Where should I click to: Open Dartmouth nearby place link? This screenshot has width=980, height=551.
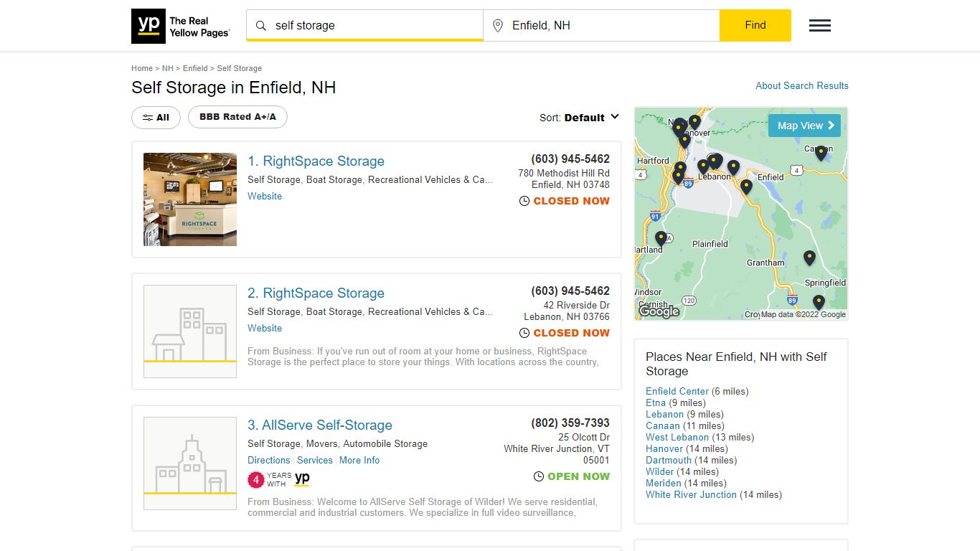[x=669, y=460]
